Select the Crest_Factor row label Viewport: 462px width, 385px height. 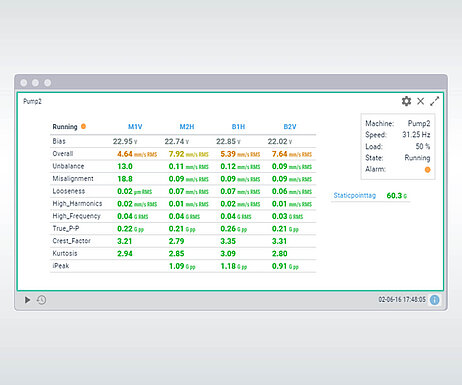pyautogui.click(x=72, y=241)
